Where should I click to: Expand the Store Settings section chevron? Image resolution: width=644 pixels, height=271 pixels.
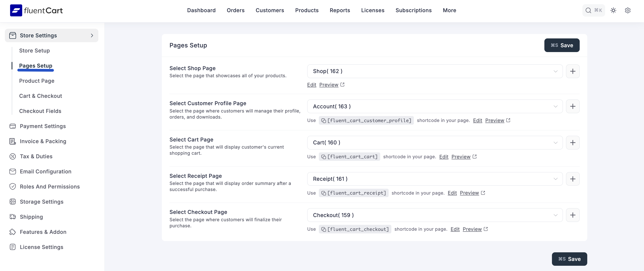click(92, 35)
